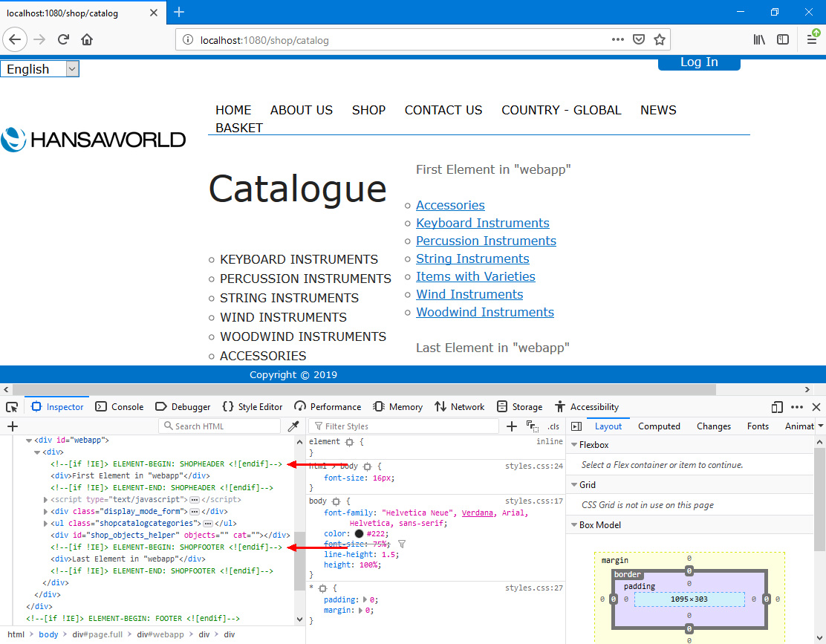Close the localhost:1080/shop/catalog tab
The image size is (826, 644).
point(153,13)
